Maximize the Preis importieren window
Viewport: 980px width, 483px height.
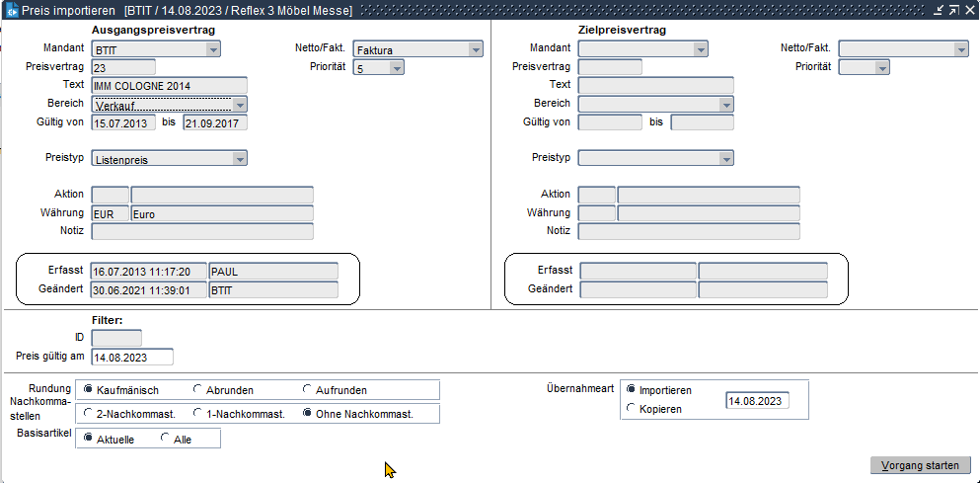[x=953, y=11]
